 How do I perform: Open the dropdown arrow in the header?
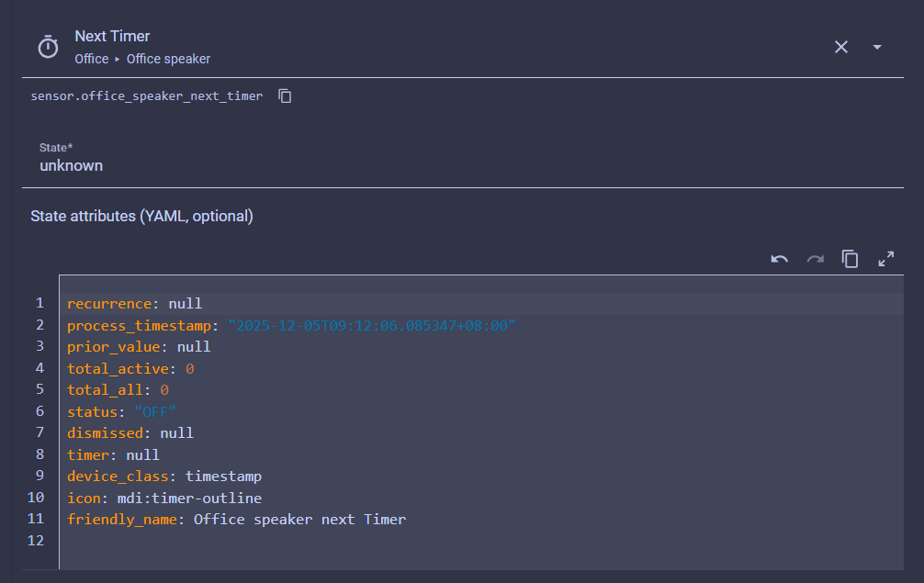pos(877,47)
